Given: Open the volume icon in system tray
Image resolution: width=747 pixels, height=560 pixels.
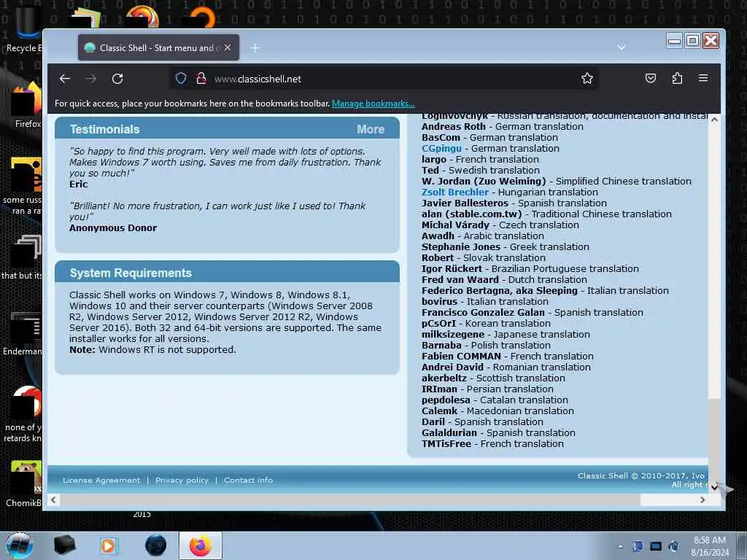Looking at the screenshot, I should [x=673, y=546].
